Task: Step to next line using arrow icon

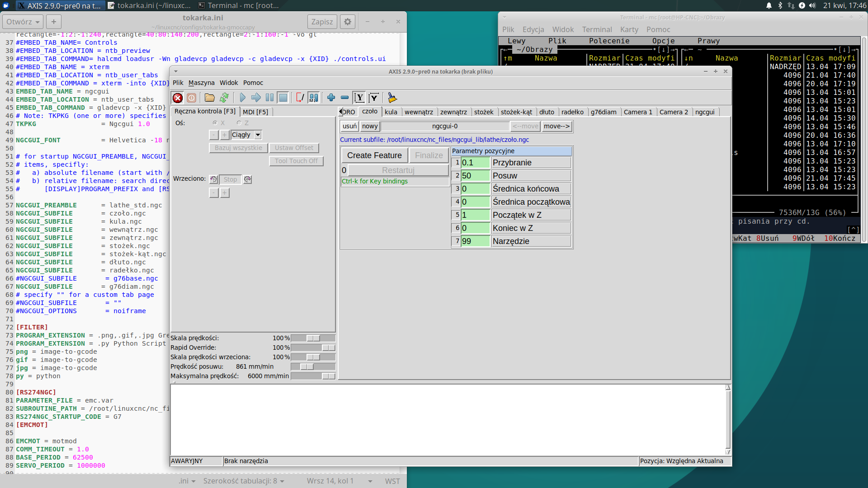Action: [x=256, y=98]
